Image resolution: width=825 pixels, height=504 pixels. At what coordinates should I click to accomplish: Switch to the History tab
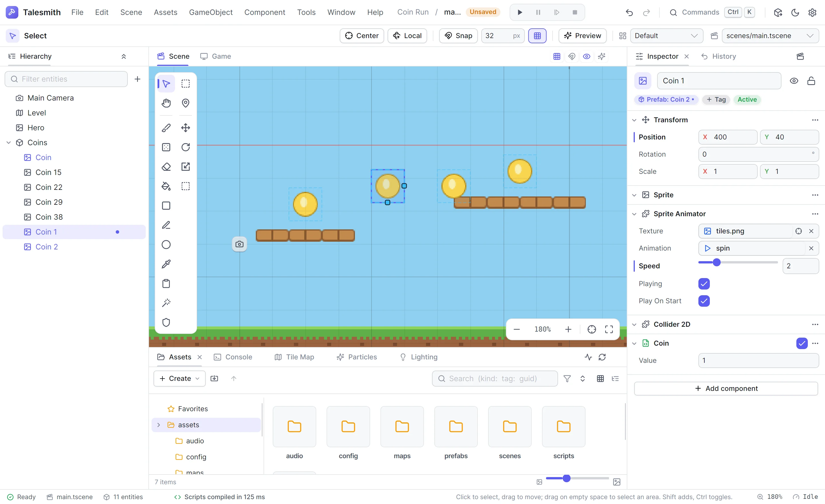click(x=718, y=56)
